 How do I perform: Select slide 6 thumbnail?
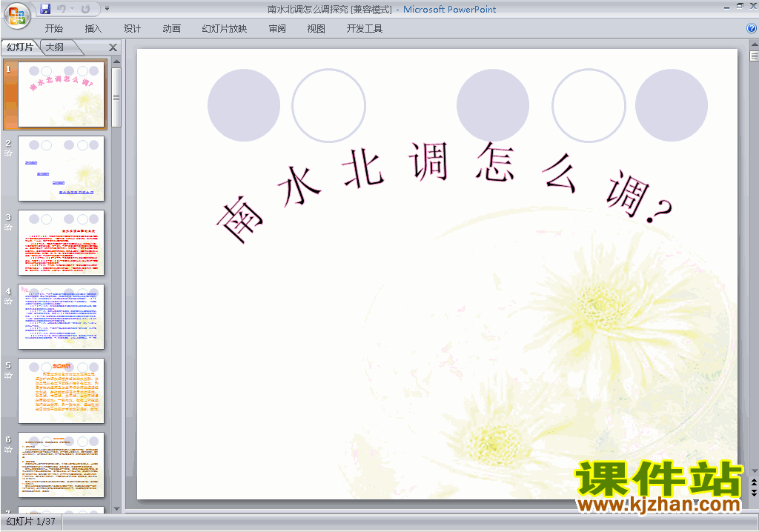62,465
